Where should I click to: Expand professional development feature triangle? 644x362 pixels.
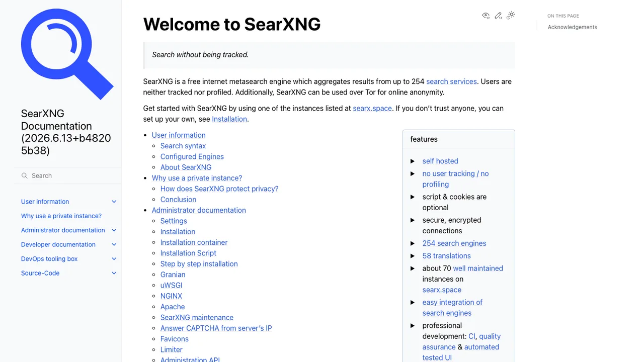(x=413, y=325)
